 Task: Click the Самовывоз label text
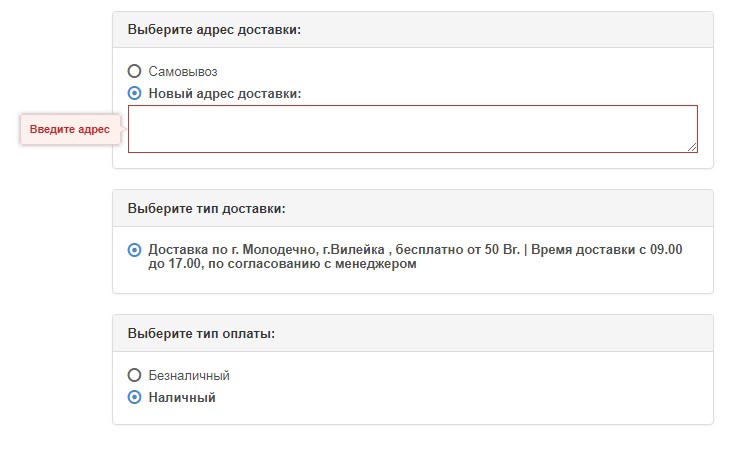[x=182, y=72]
